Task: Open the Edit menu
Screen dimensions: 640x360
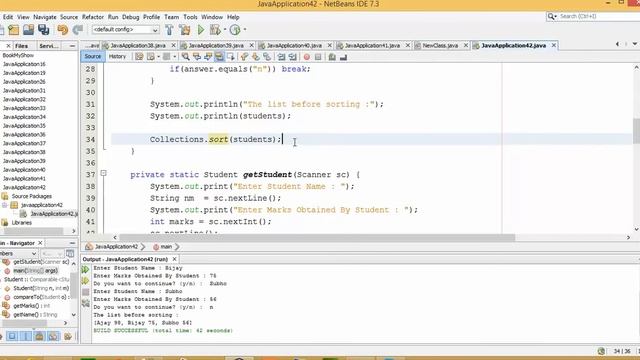Action: [8, 17]
